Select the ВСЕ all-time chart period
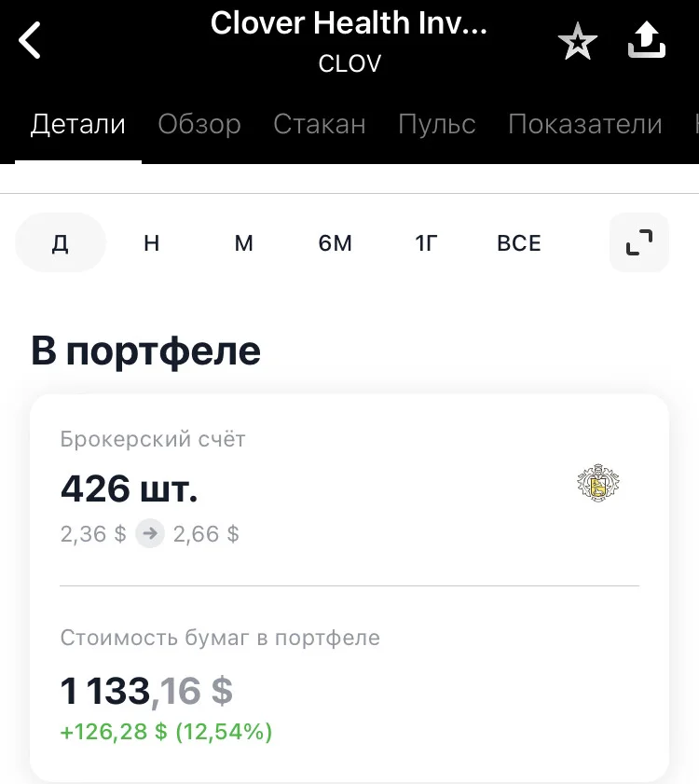699x784 pixels. point(519,243)
